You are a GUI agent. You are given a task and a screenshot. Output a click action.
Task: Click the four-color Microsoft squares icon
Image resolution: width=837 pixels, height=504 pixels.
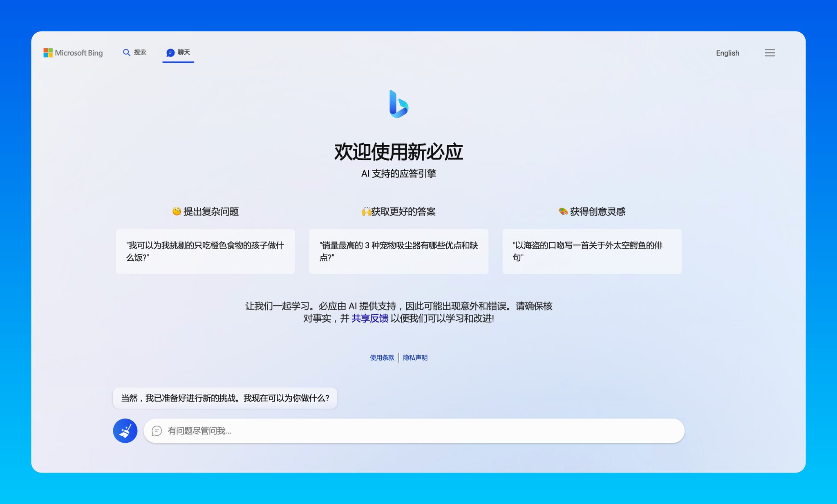point(47,52)
